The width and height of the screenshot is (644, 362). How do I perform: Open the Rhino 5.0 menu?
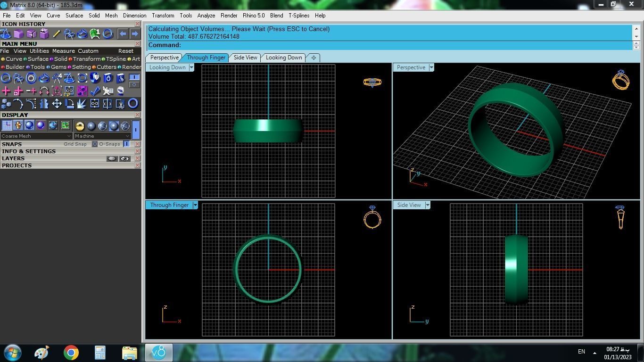(x=254, y=16)
